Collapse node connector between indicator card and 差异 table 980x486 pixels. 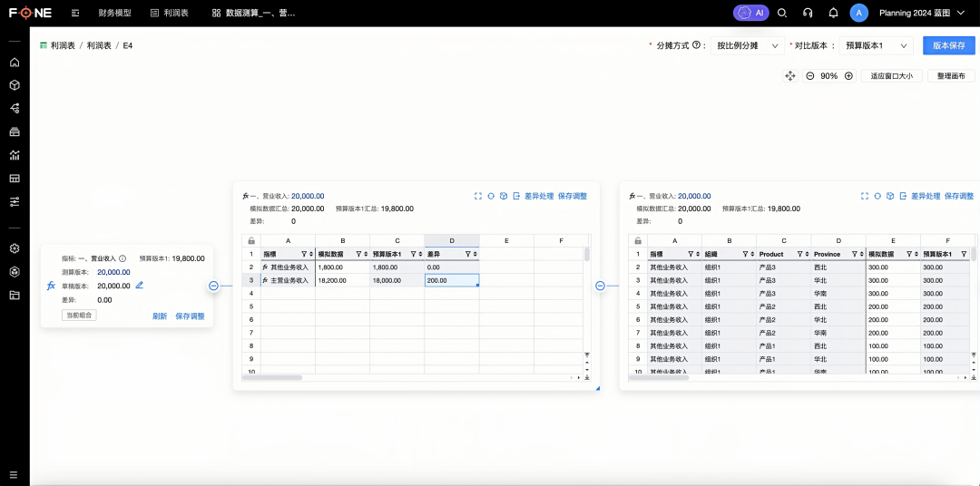click(x=213, y=286)
